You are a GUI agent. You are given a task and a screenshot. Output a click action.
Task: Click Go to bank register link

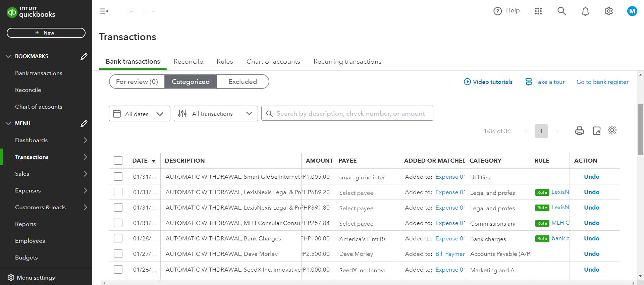click(602, 82)
